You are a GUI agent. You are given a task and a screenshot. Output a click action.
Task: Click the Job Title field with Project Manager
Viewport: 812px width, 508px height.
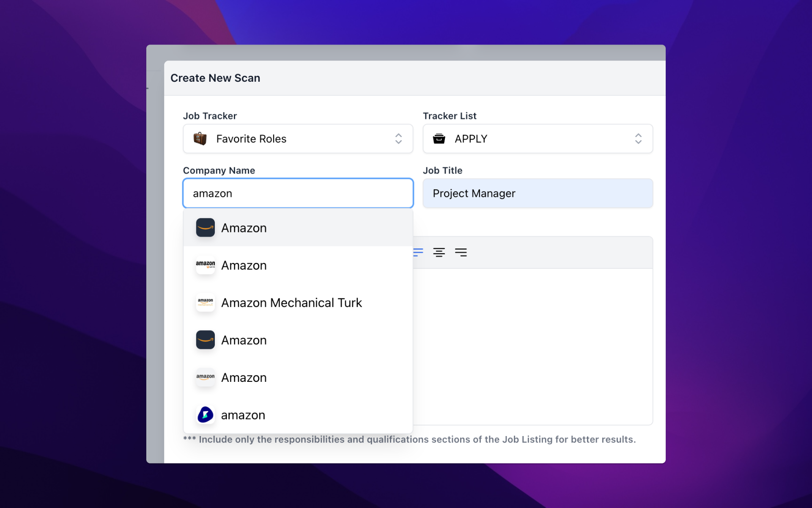(537, 193)
